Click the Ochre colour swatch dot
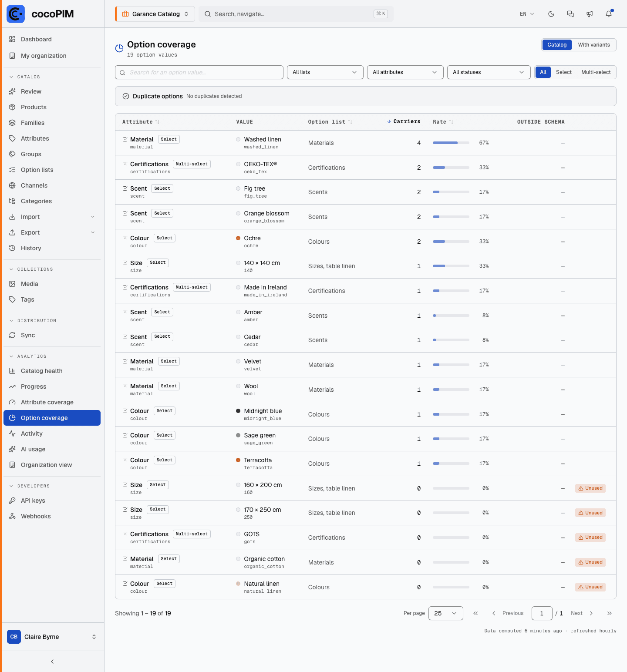 (x=238, y=238)
